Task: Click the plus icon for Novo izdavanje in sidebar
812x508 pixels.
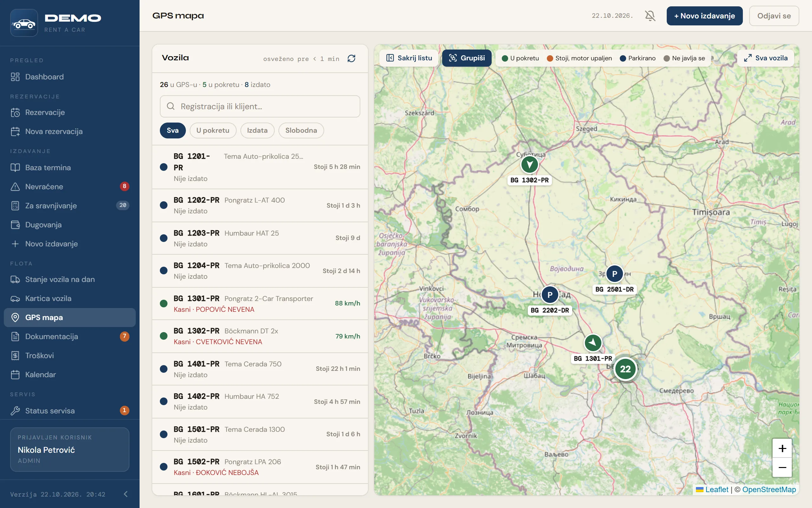Action: [15, 244]
